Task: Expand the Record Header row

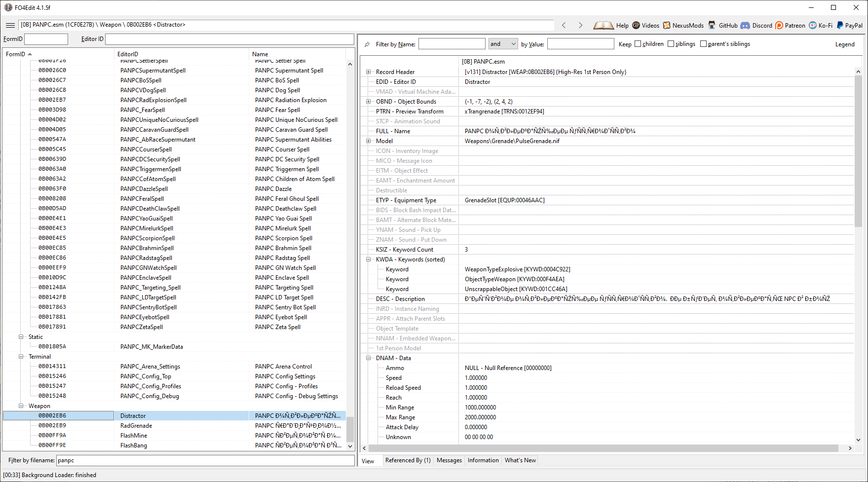Action: [368, 72]
